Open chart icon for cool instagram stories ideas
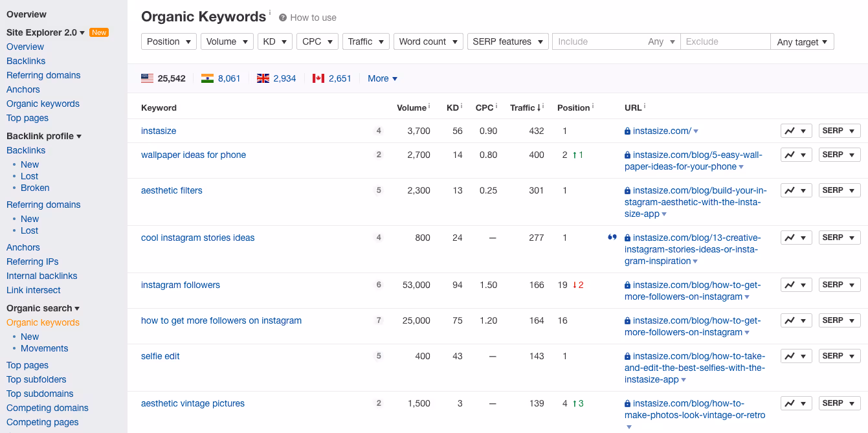This screenshot has width=868, height=433. click(x=796, y=238)
